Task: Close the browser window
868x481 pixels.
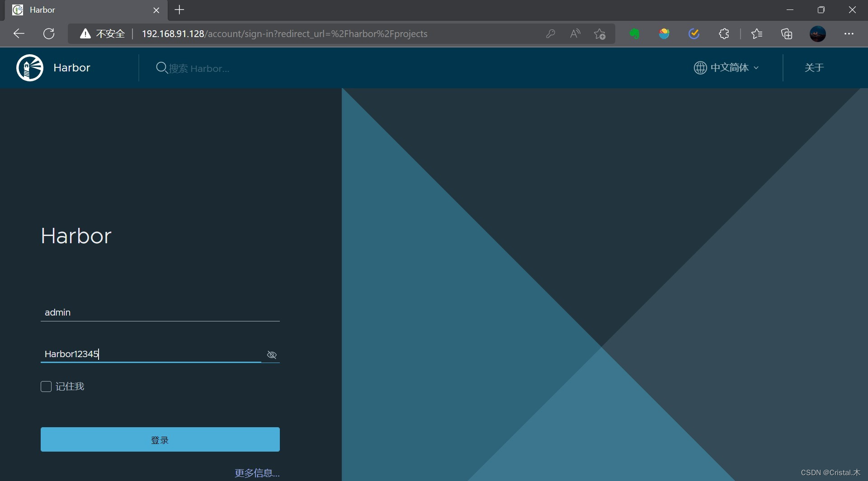Action: pyautogui.click(x=852, y=10)
